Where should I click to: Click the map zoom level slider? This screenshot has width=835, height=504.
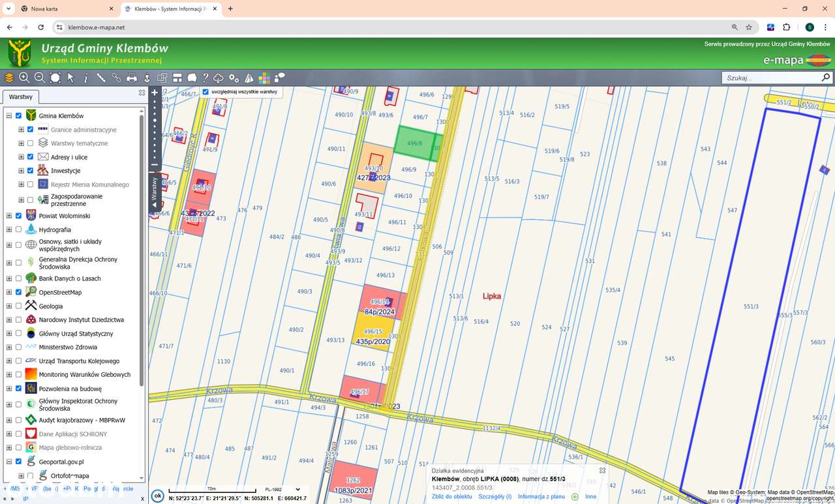pyautogui.click(x=155, y=129)
